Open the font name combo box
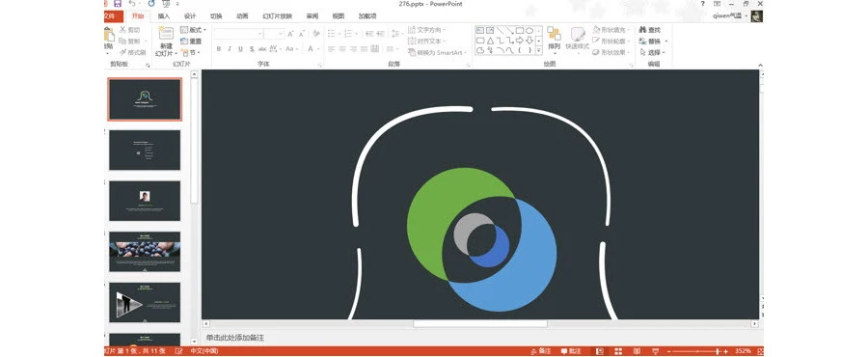The image size is (868, 357). coord(238,35)
